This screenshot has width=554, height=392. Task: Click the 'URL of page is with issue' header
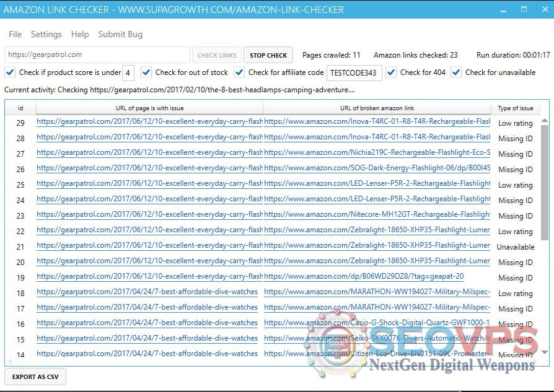click(x=149, y=108)
